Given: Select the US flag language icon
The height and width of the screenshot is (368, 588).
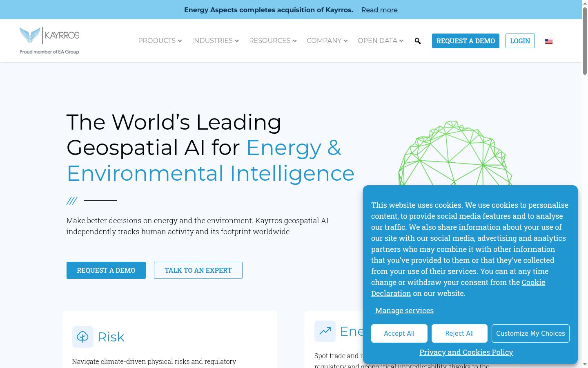Looking at the screenshot, I should tap(549, 41).
